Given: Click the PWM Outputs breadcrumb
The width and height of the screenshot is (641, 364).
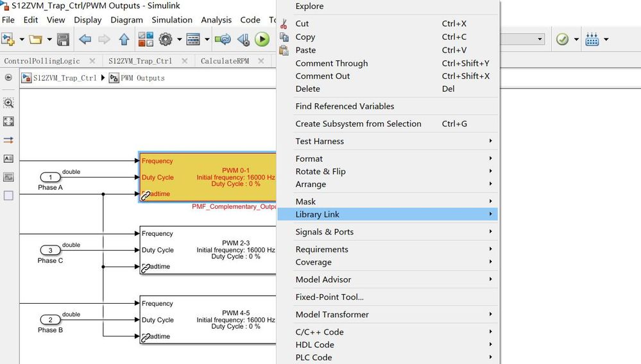Looking at the screenshot, I should [142, 78].
